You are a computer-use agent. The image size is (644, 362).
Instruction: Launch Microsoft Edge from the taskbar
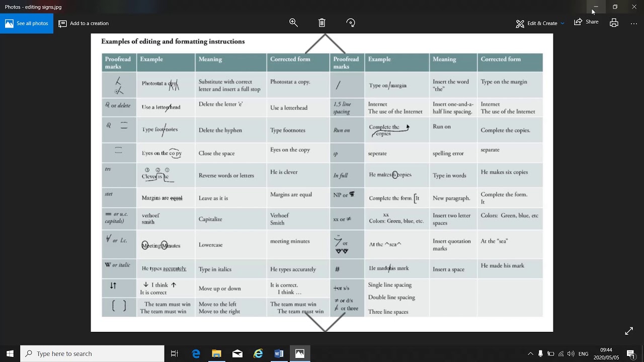pyautogui.click(x=196, y=353)
